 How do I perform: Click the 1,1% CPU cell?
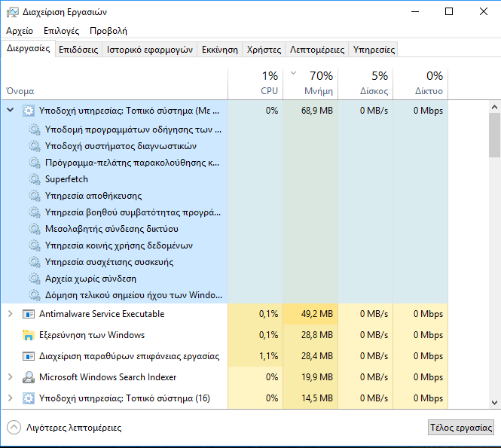[255, 356]
